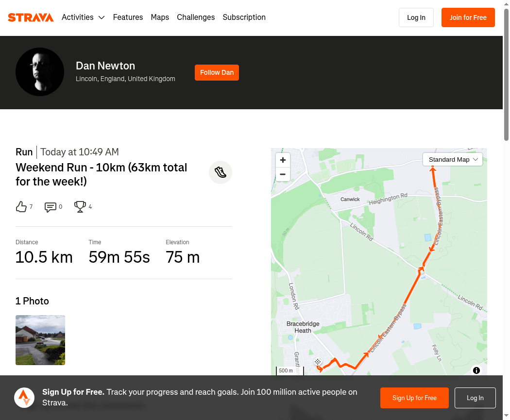Screen dimensions: 510x420
Task: Click the trophy achievements icon
Action: tap(80, 207)
